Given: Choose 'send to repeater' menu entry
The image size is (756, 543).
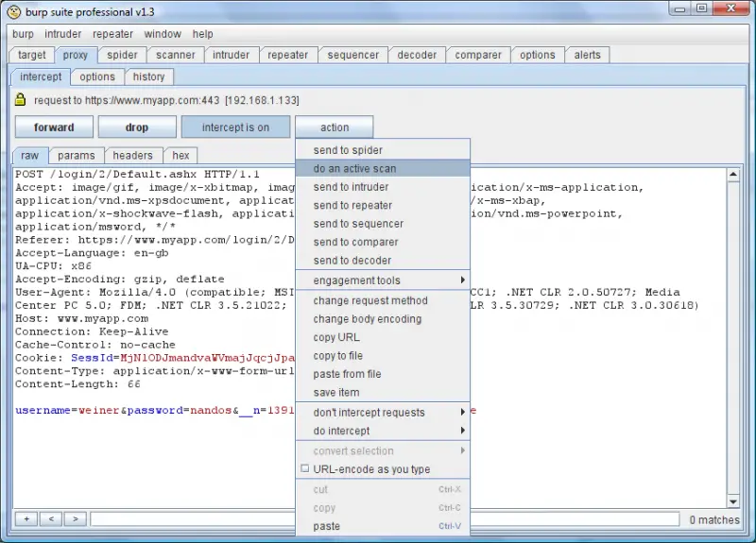Looking at the screenshot, I should (383, 205).
